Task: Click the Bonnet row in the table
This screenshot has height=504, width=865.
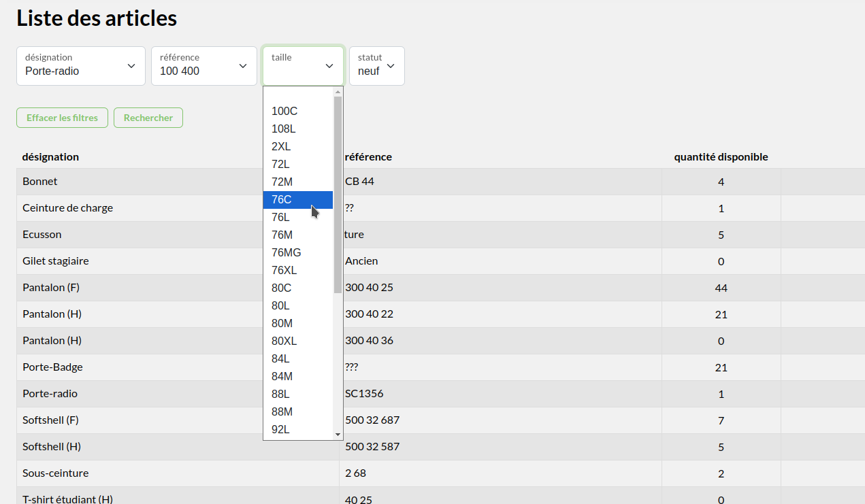Action: click(x=136, y=182)
